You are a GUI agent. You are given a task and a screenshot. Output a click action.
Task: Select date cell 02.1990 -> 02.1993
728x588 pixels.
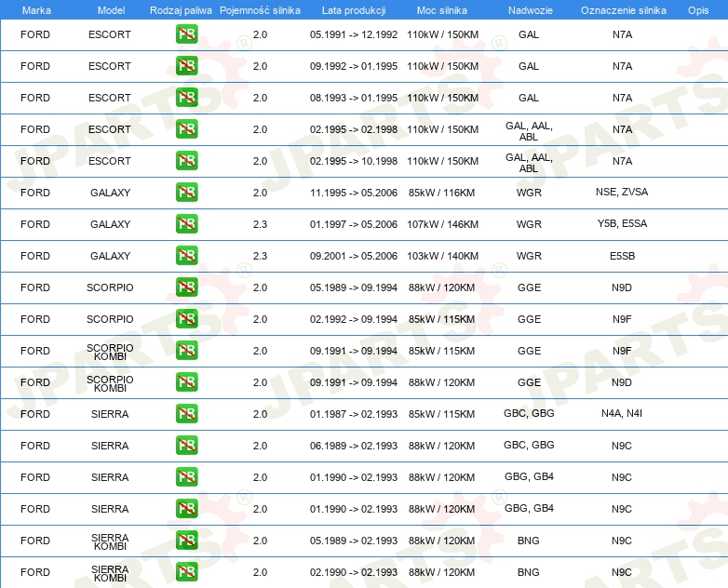[x=354, y=572]
